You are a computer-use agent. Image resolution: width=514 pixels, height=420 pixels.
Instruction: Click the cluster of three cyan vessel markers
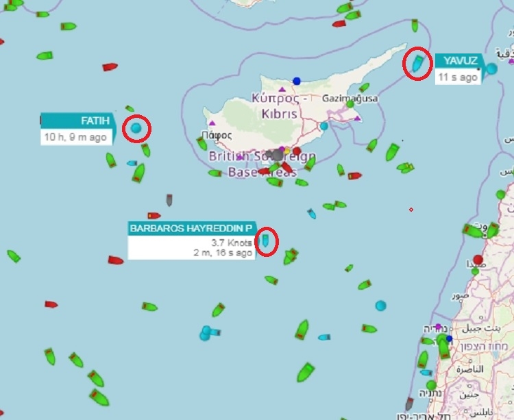209,333
